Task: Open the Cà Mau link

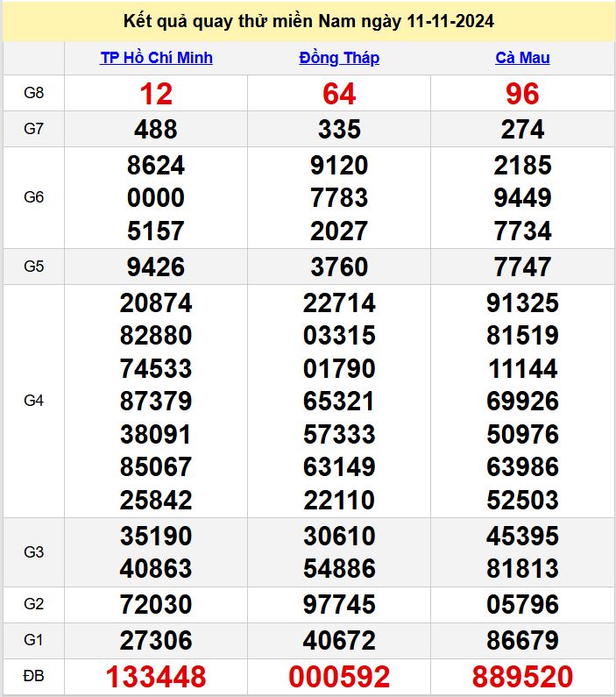Action: 523,58
